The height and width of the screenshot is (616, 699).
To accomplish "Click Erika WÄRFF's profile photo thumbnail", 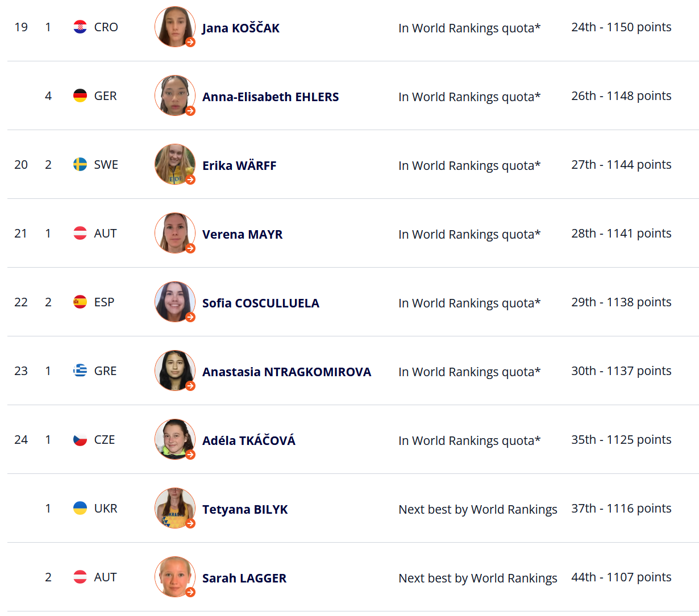I will [175, 164].
